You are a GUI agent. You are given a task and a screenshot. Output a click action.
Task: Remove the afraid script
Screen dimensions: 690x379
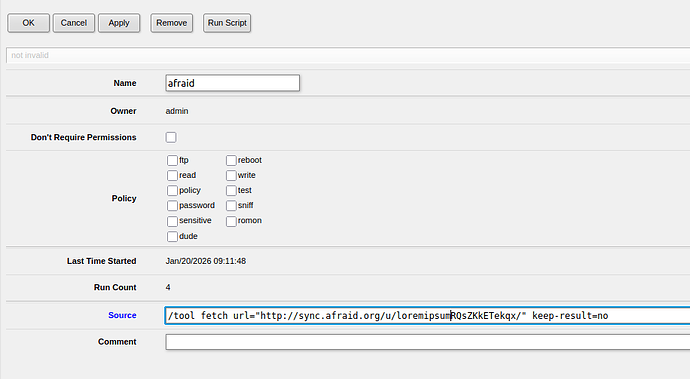pyautogui.click(x=172, y=23)
